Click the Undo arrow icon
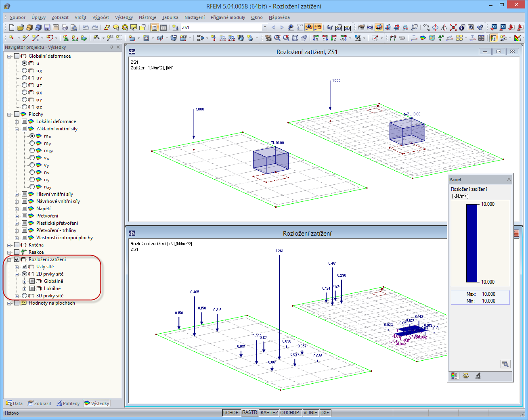 [86, 27]
